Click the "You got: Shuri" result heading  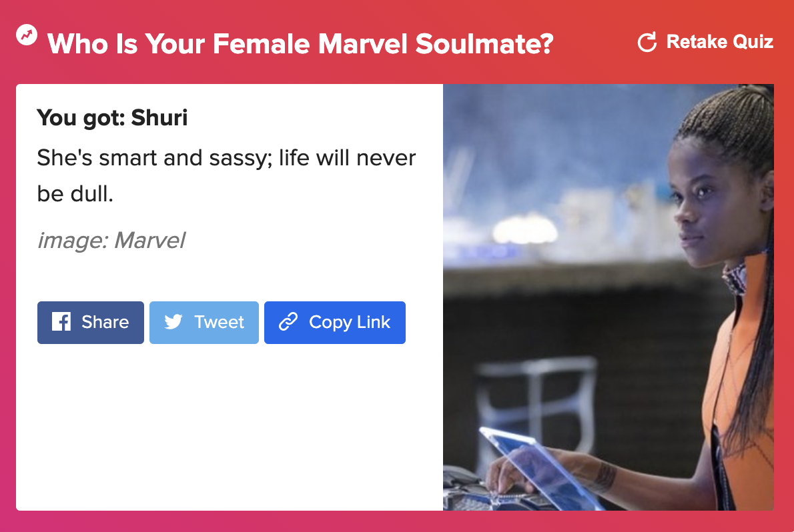tap(112, 118)
